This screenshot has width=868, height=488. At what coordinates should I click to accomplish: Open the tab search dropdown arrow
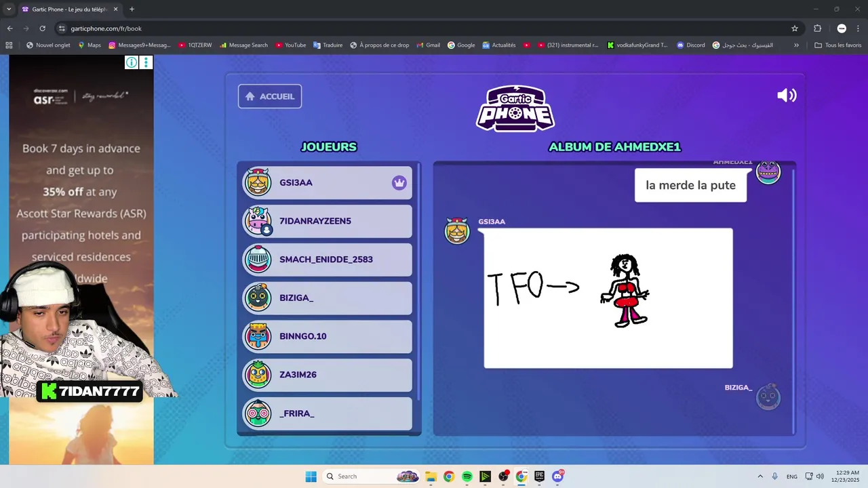7,9
